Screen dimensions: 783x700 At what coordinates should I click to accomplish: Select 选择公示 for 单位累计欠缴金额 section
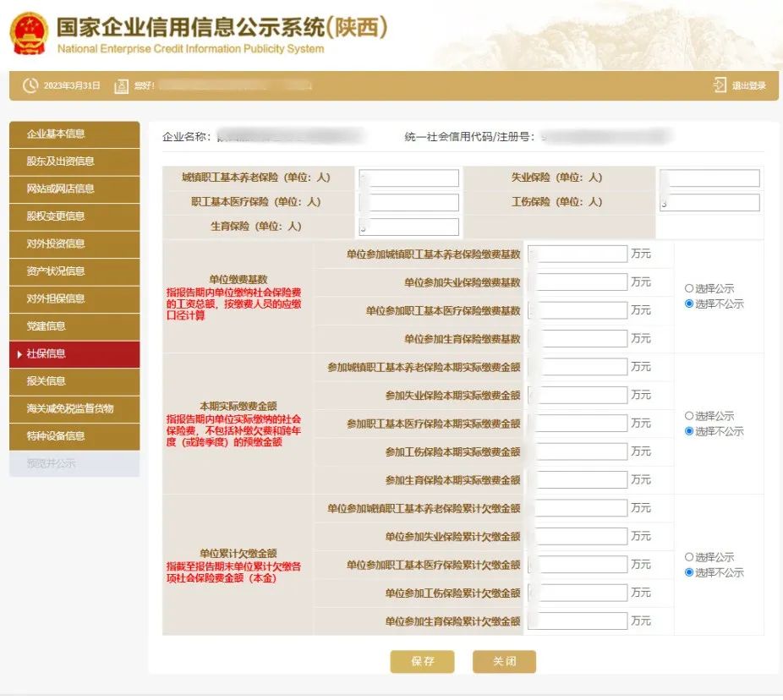tap(689, 557)
